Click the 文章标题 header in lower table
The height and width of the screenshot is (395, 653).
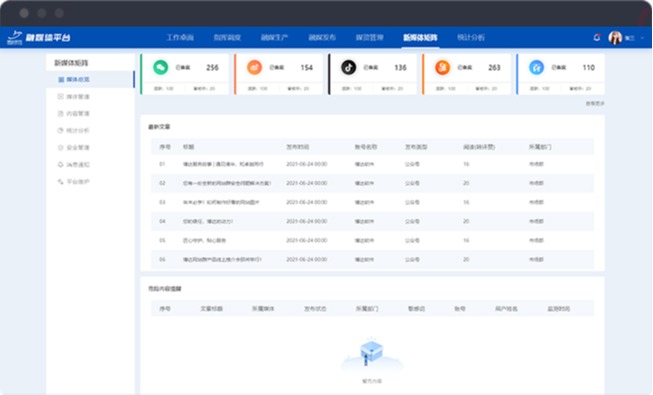point(211,309)
